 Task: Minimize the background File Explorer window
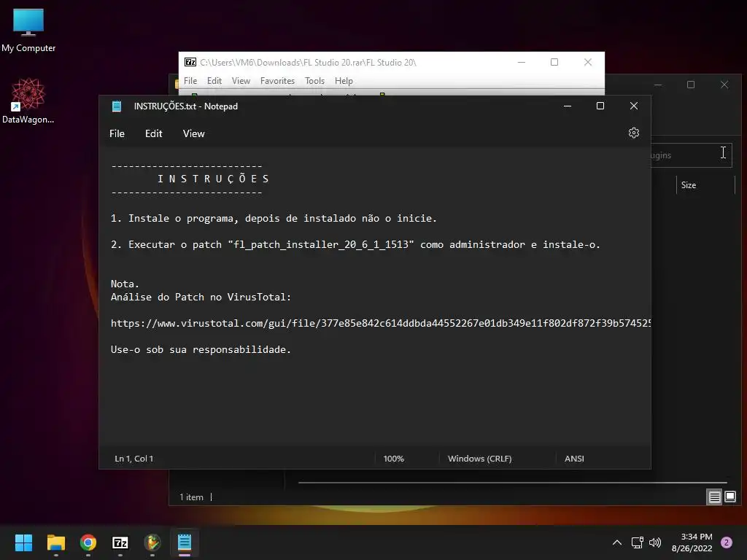(659, 85)
